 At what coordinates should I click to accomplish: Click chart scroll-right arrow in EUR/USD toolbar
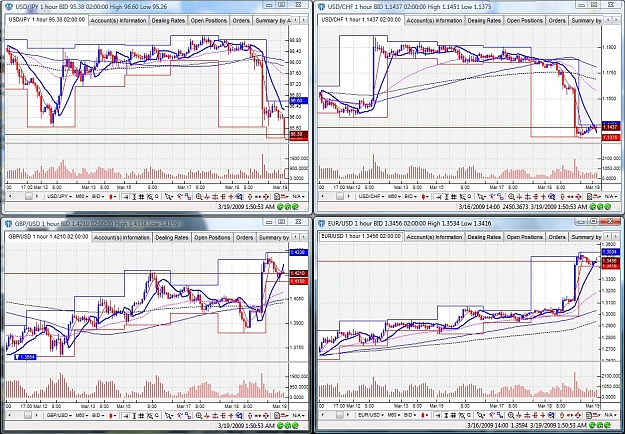[348, 415]
